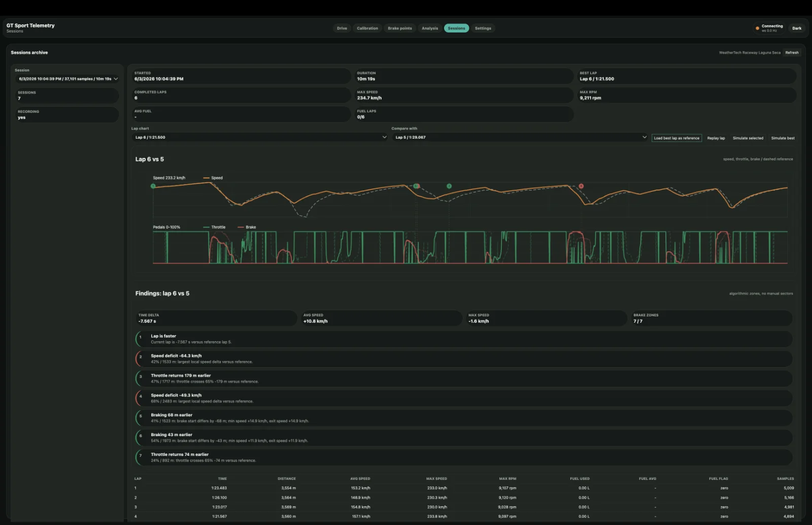The width and height of the screenshot is (812, 525).
Task: Select finding 1, Lap is faster
Action: [x=464, y=339]
